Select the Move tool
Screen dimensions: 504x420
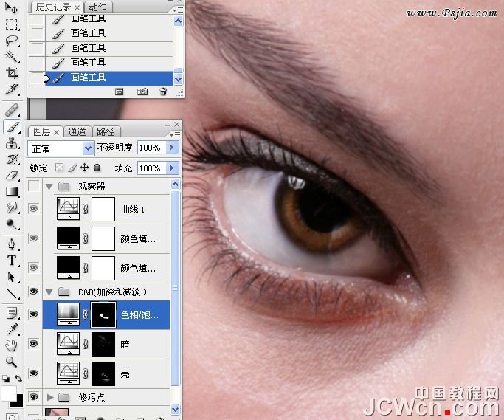(12, 7)
